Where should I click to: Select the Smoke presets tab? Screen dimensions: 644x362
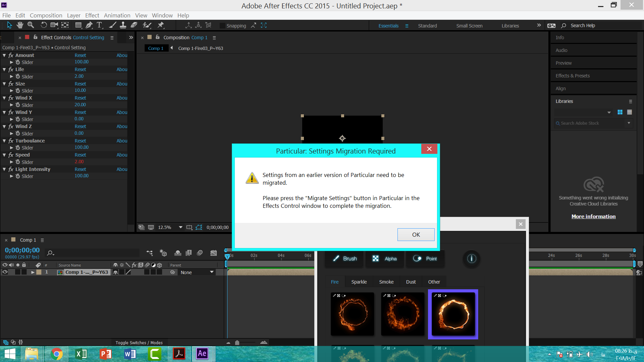(386, 282)
